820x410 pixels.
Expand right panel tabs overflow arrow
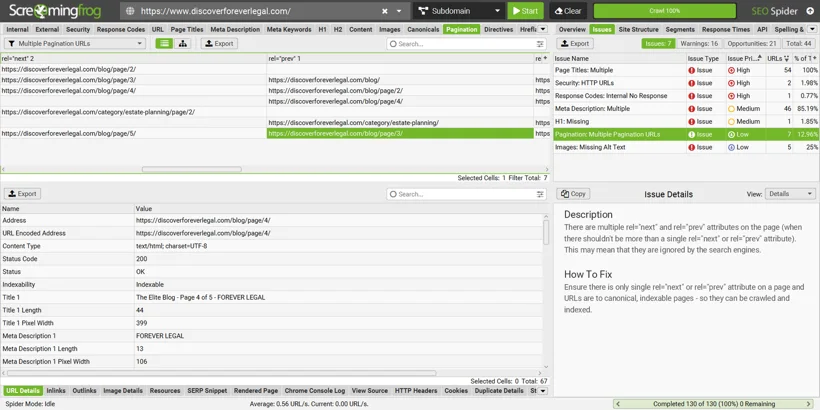[x=812, y=29]
